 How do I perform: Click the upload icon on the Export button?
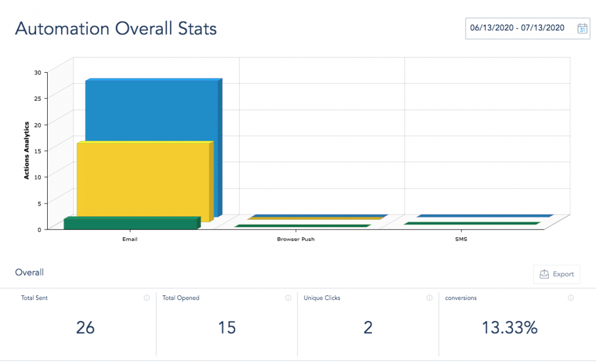[544, 274]
